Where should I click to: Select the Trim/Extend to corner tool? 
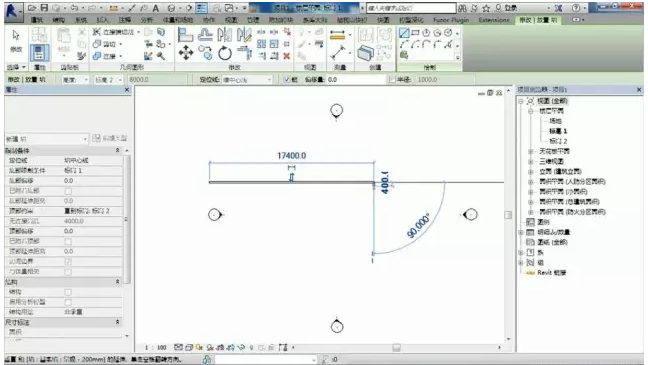(x=244, y=53)
